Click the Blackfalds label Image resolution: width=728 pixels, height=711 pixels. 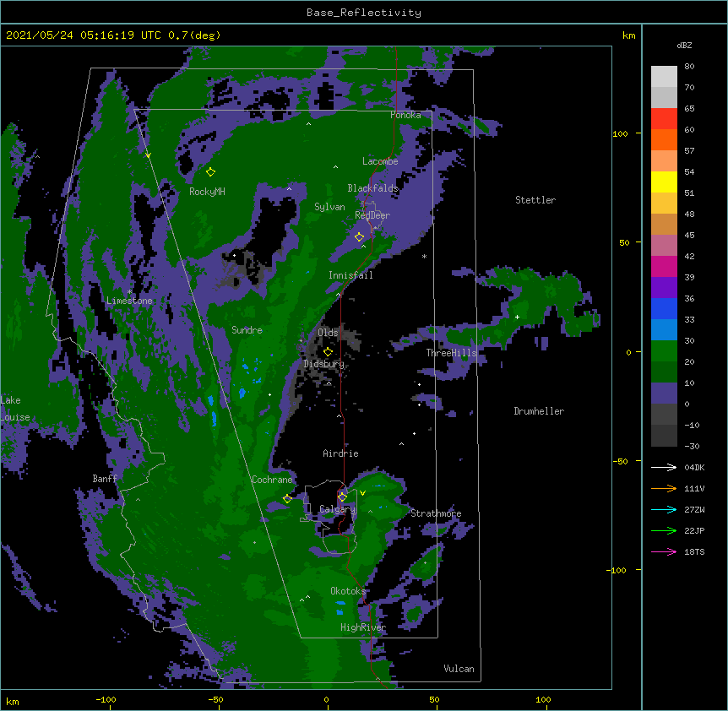coord(372,188)
